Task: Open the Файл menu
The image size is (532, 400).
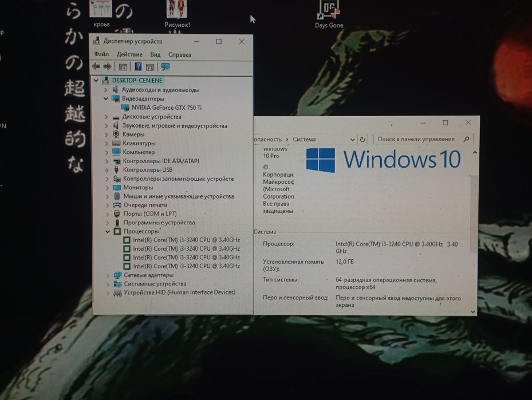Action: pos(101,54)
